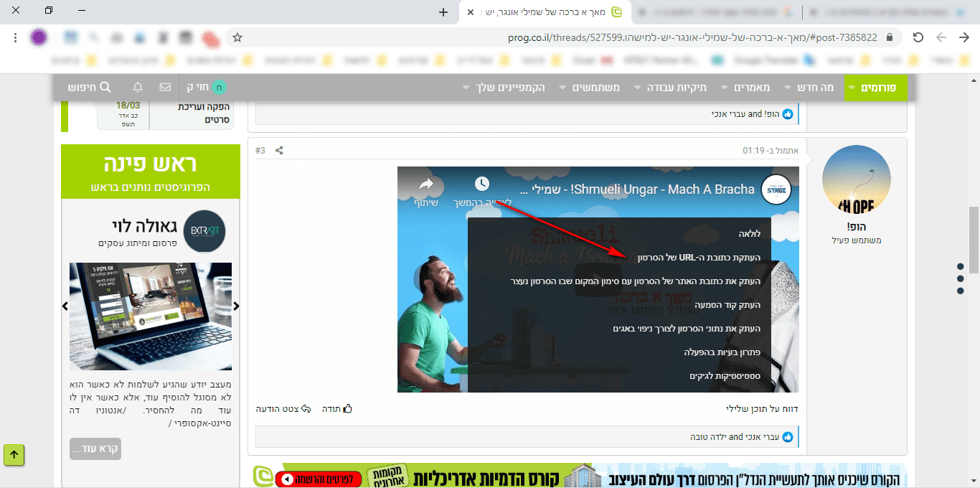
Task: Select copy video URL at current time option
Action: (635, 281)
